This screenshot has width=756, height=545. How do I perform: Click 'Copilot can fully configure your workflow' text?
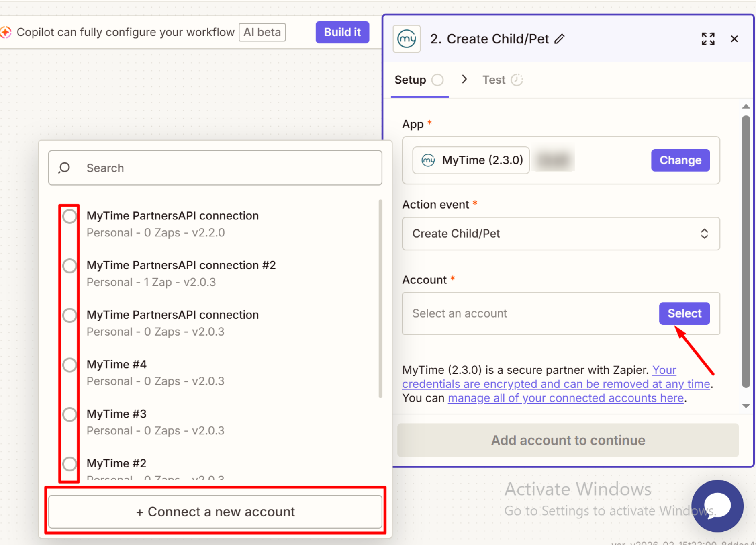click(x=125, y=32)
